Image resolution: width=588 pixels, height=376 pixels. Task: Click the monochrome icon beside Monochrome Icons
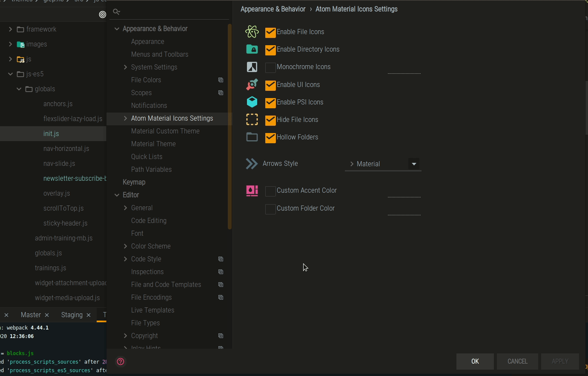pyautogui.click(x=252, y=67)
